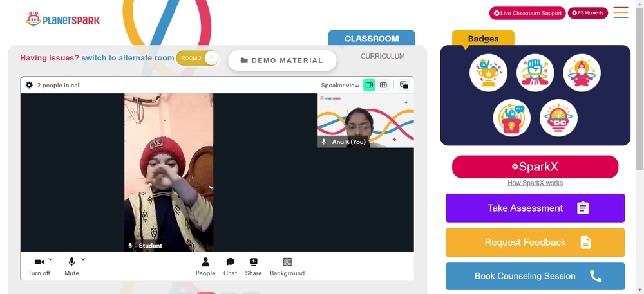
Task: Open How SparkX works link
Action: (535, 183)
